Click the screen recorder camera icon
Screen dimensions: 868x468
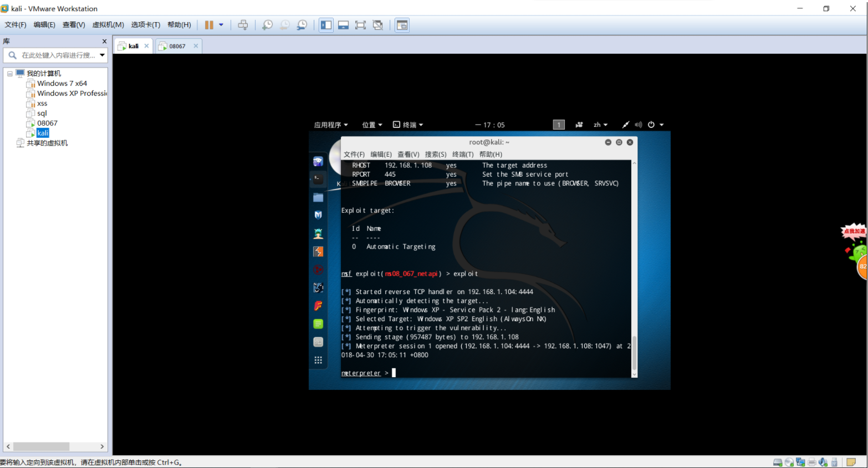pyautogui.click(x=579, y=125)
